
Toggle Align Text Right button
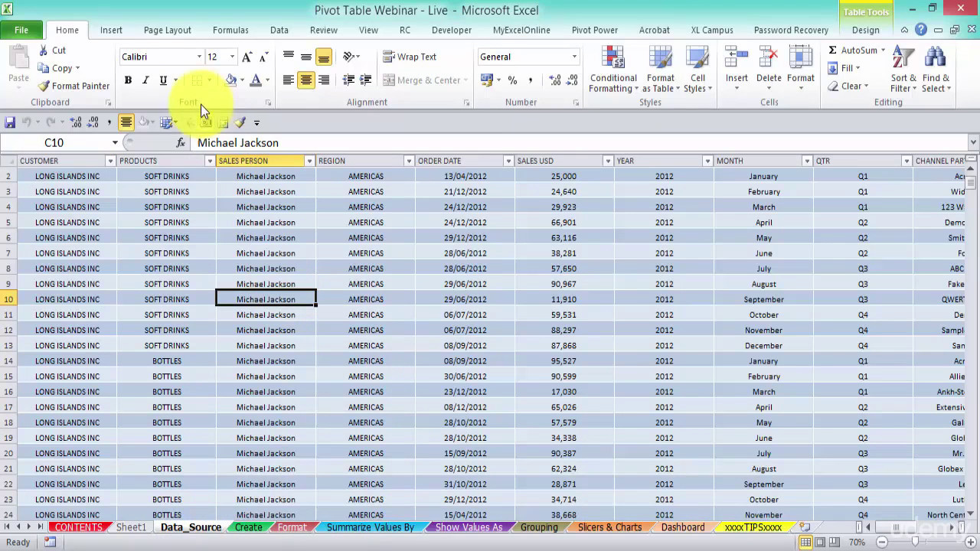pos(324,80)
